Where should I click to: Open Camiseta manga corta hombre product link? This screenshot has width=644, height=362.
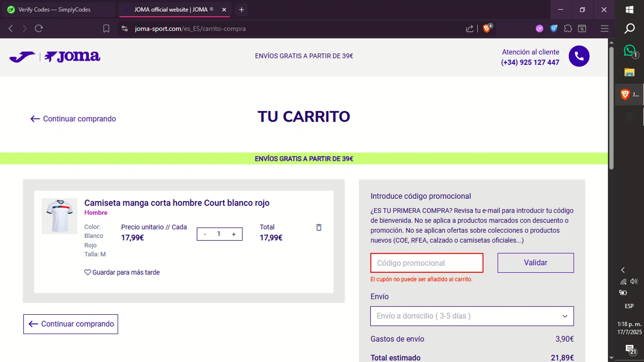click(x=177, y=203)
